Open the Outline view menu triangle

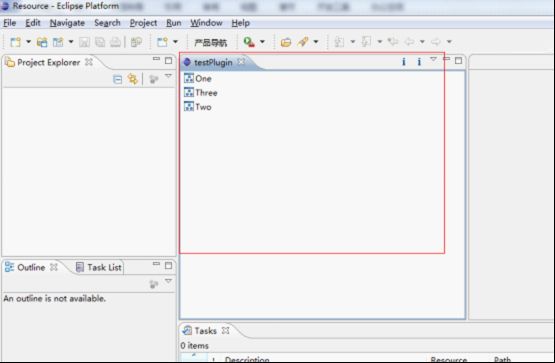168,281
